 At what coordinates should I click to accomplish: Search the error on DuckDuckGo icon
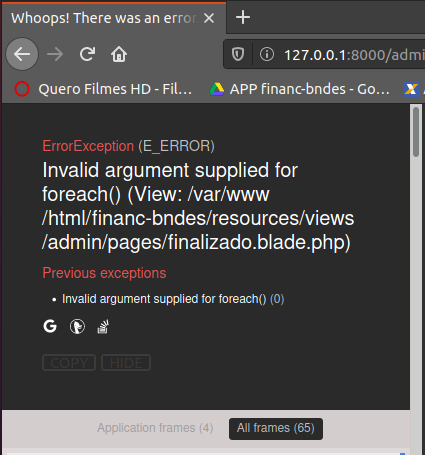click(x=77, y=326)
